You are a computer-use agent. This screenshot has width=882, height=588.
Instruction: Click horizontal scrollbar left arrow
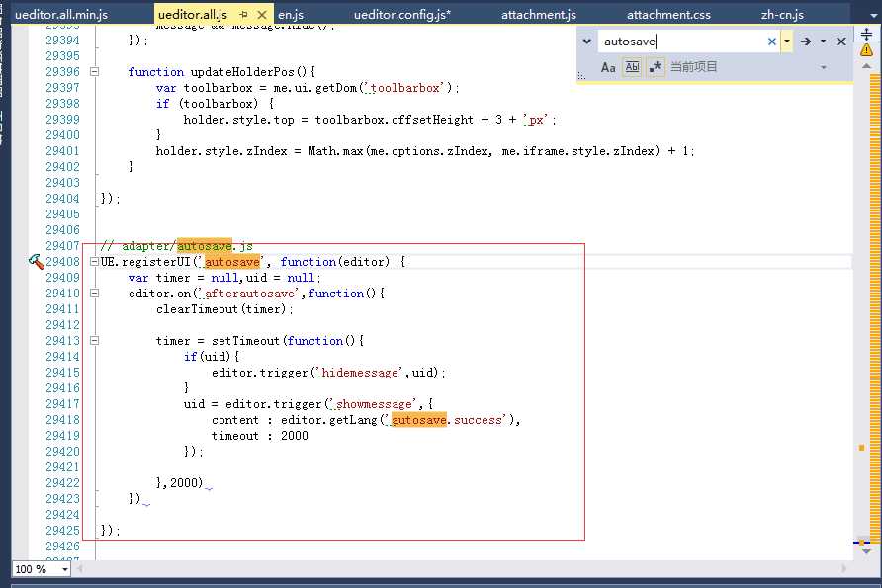[x=80, y=569]
